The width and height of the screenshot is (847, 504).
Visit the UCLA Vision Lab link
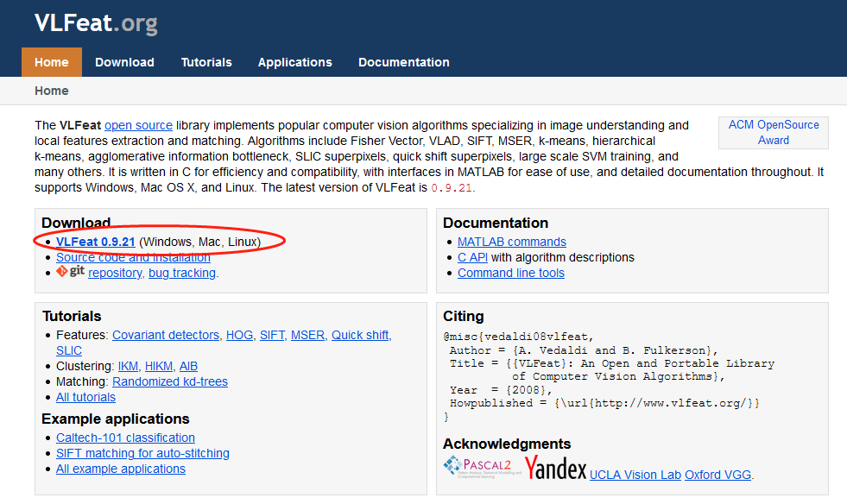(x=635, y=476)
